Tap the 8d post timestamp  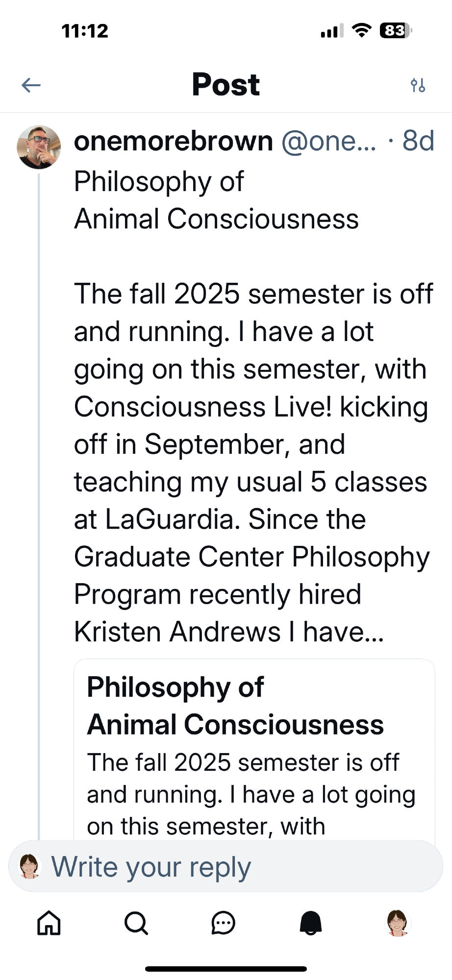(418, 142)
